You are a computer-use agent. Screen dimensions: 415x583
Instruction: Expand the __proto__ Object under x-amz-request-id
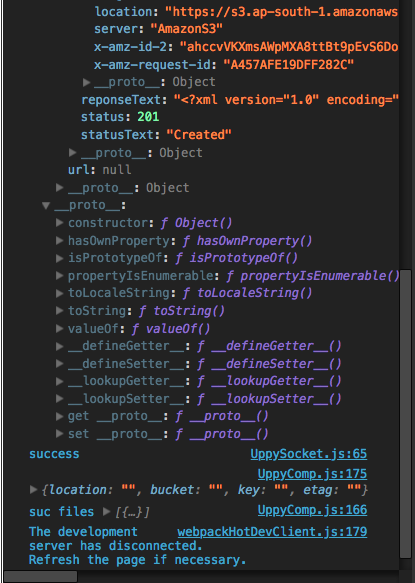(x=86, y=82)
